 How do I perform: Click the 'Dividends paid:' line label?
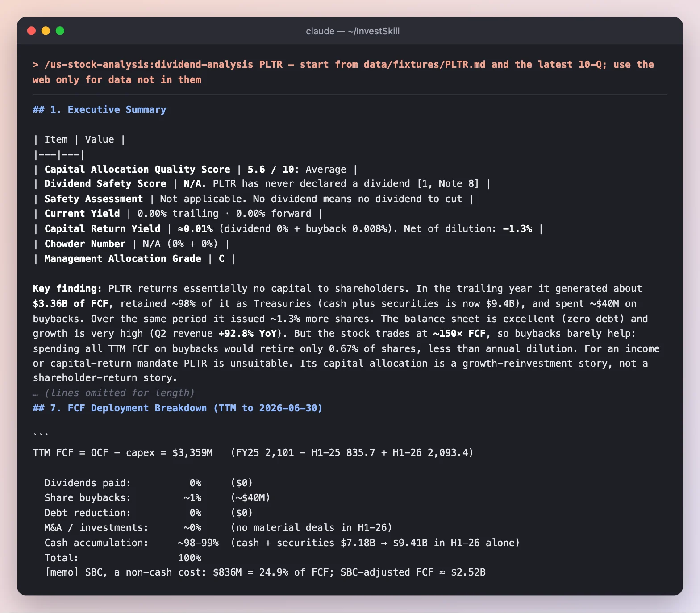click(88, 483)
